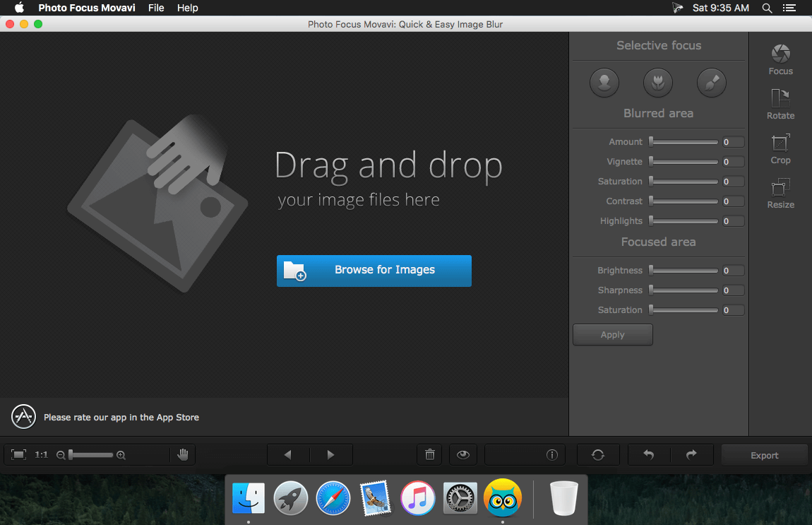Adjust the focused area Saturation slider
This screenshot has height=525, width=812.
683,310
